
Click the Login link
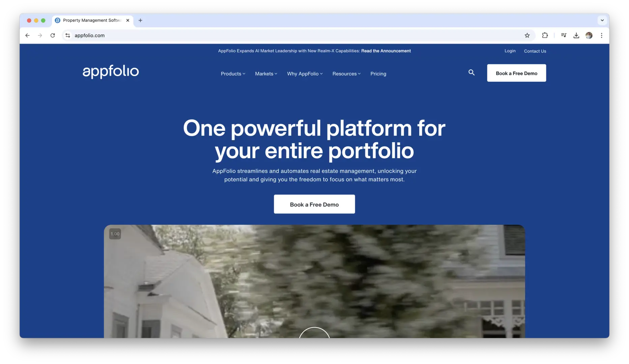[x=510, y=51]
